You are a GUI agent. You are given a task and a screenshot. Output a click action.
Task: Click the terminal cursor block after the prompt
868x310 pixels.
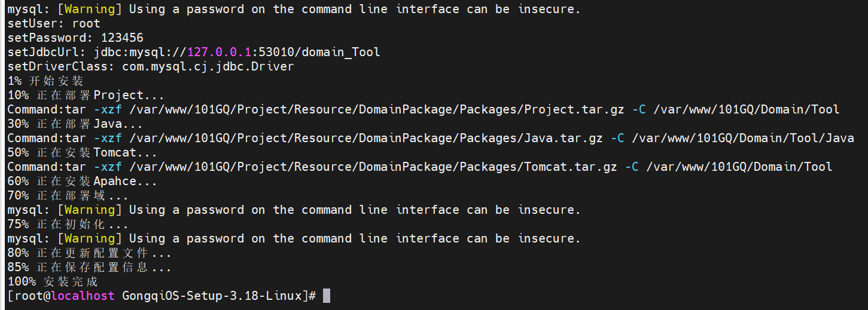pyautogui.click(x=326, y=296)
